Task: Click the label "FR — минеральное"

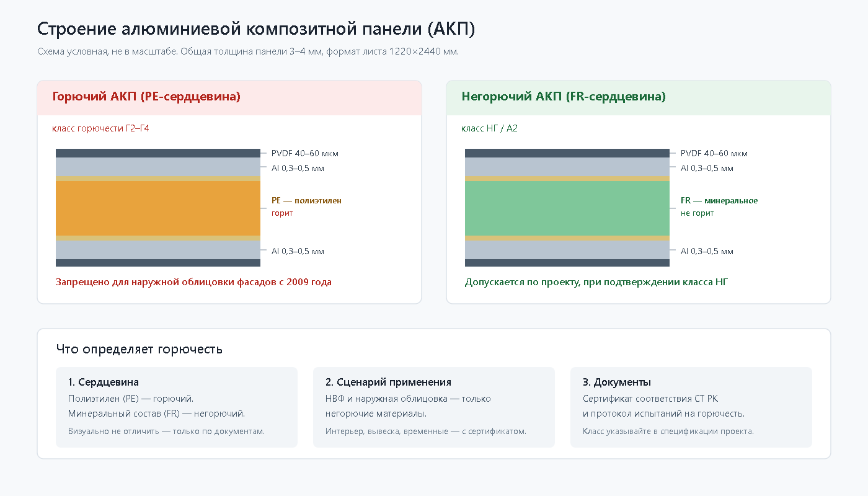Action: click(x=719, y=200)
